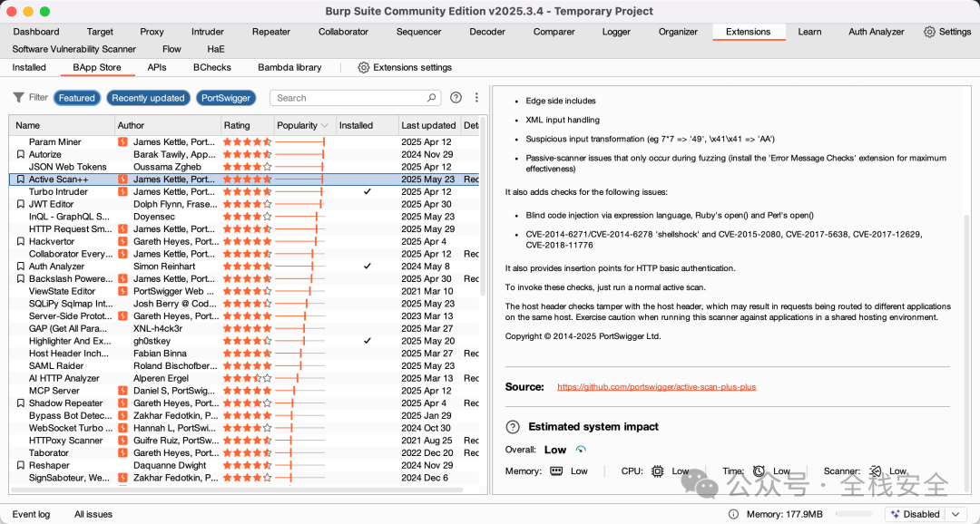Image resolution: width=980 pixels, height=524 pixels.
Task: Click popularity bar for AI HTTP Analyzer
Action: click(300, 378)
